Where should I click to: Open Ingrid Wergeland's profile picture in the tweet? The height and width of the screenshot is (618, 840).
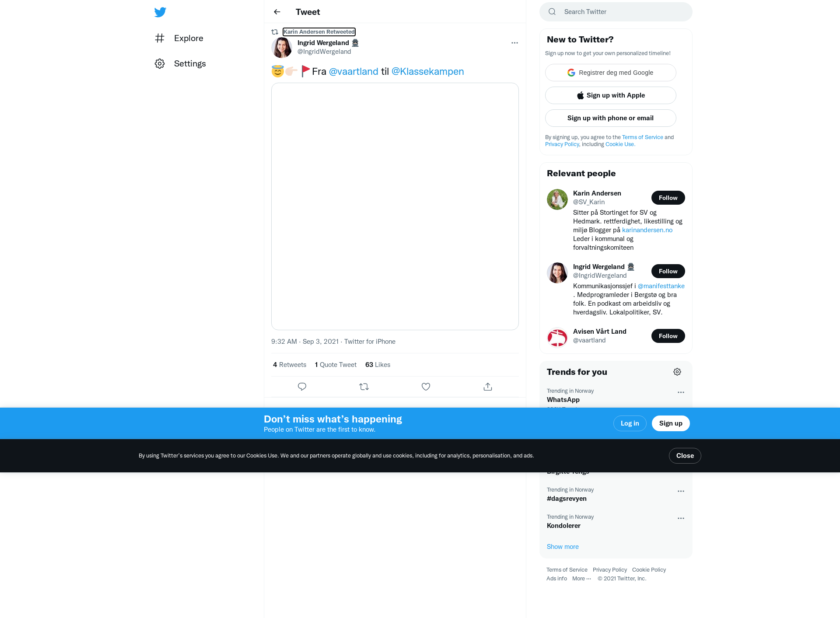pos(282,47)
